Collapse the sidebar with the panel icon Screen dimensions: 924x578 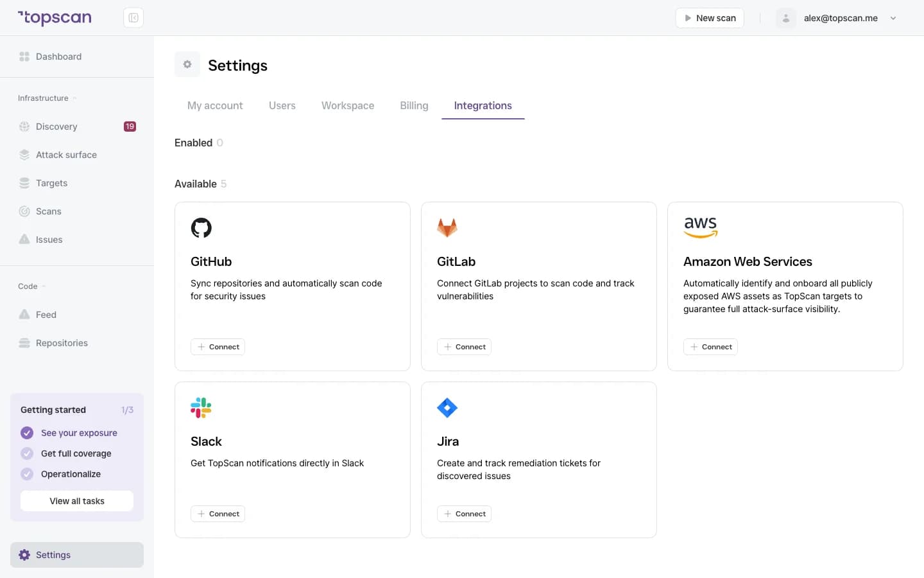tap(133, 18)
